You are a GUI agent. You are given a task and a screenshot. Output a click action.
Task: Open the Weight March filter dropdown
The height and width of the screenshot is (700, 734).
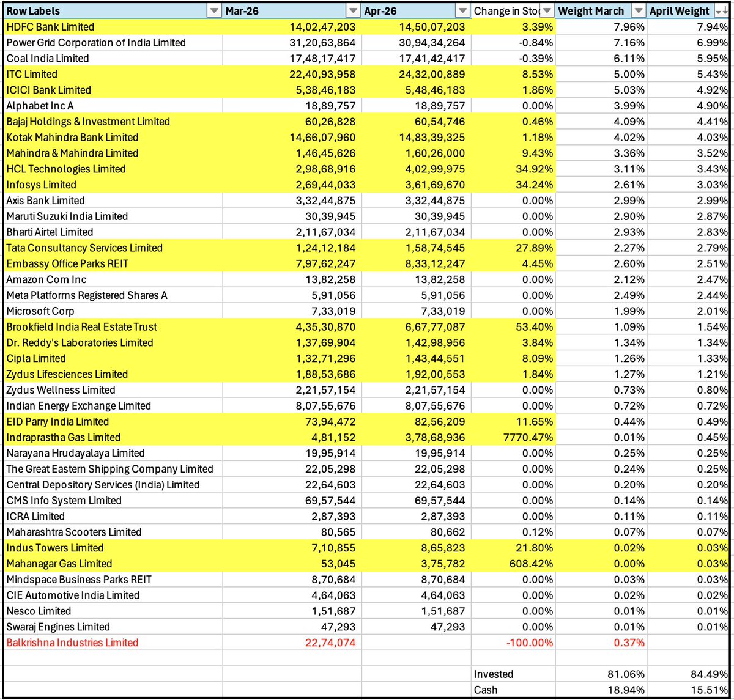(639, 11)
